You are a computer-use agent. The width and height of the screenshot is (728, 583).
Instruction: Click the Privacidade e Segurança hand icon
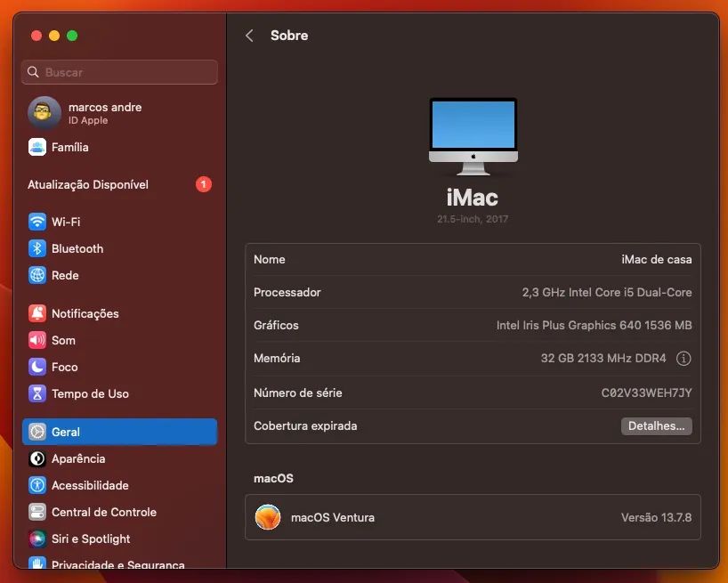click(37, 563)
